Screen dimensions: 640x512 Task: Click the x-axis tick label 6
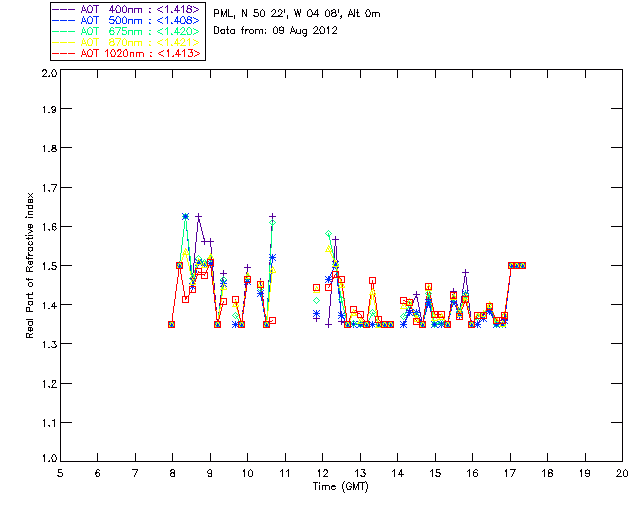pos(98,473)
